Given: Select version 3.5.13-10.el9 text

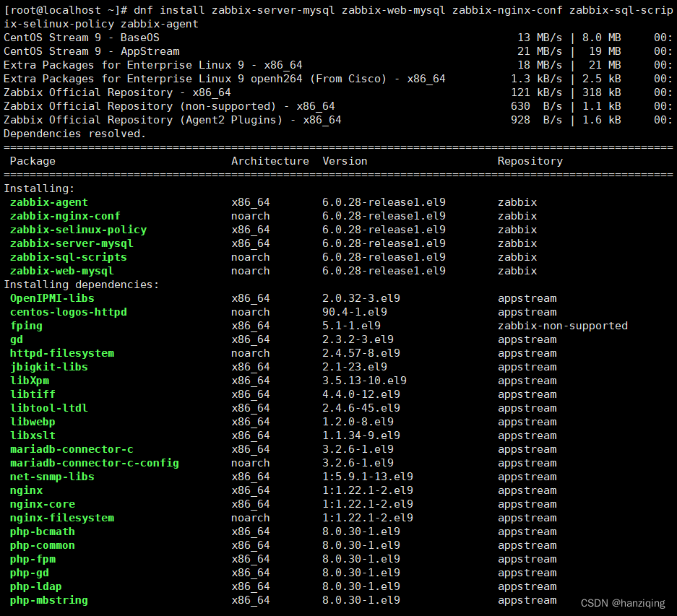Looking at the screenshot, I should [x=364, y=381].
